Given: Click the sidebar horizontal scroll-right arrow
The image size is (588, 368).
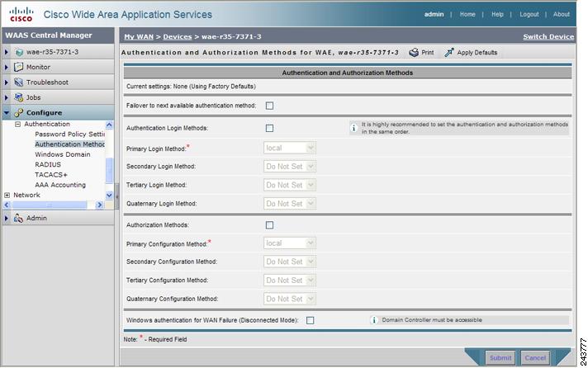Looking at the screenshot, I should [99, 205].
